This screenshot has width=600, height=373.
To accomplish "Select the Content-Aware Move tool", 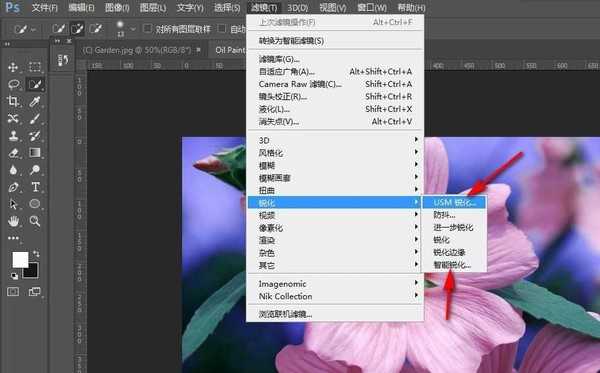I will [13, 118].
